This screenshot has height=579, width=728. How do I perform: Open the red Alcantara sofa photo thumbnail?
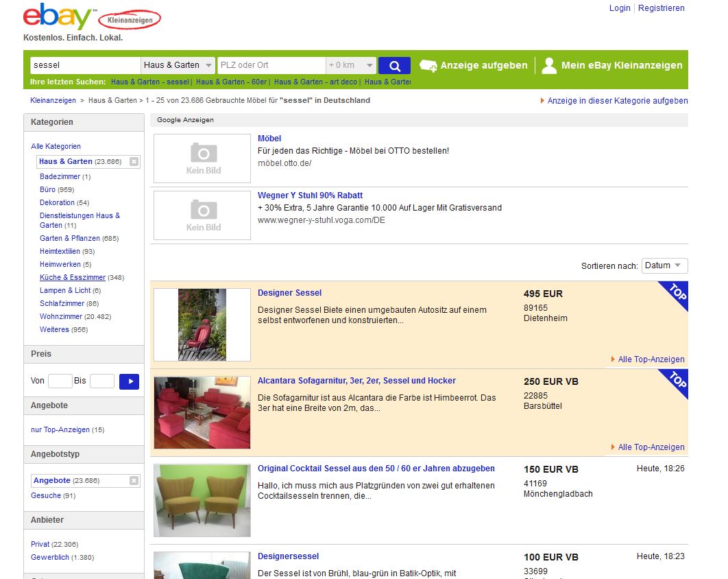(202, 413)
